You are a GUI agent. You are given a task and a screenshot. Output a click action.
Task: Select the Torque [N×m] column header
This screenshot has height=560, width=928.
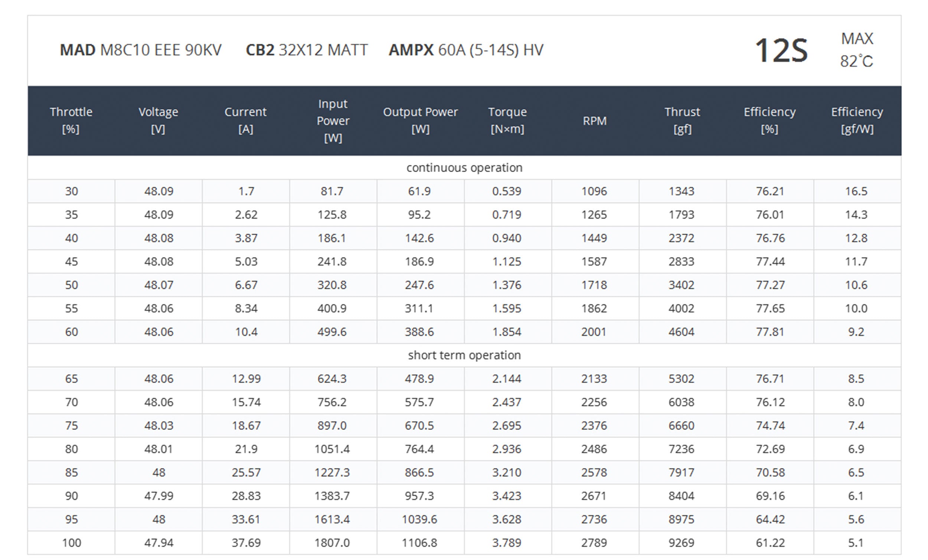[x=507, y=121]
